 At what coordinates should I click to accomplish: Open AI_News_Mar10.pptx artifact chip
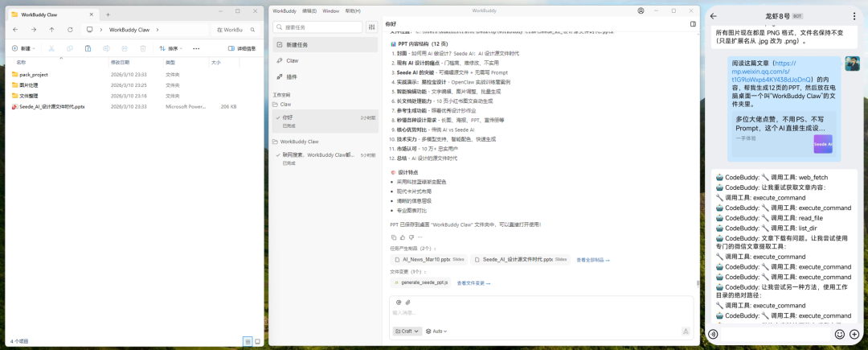[x=429, y=259]
